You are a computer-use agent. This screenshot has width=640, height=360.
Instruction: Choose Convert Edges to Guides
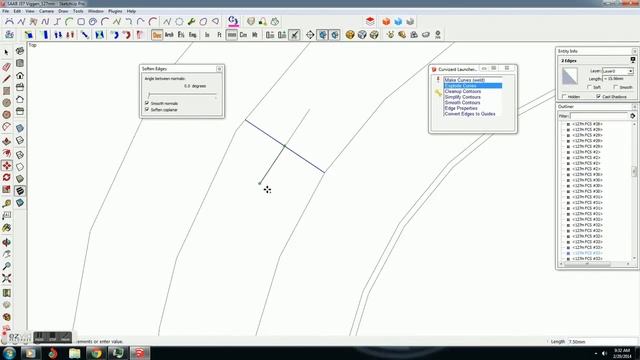470,114
